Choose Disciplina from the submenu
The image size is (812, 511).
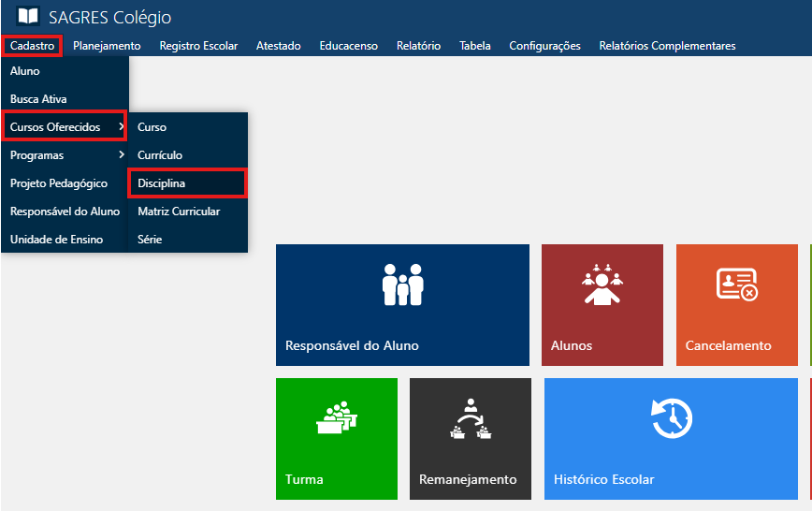[x=188, y=182]
